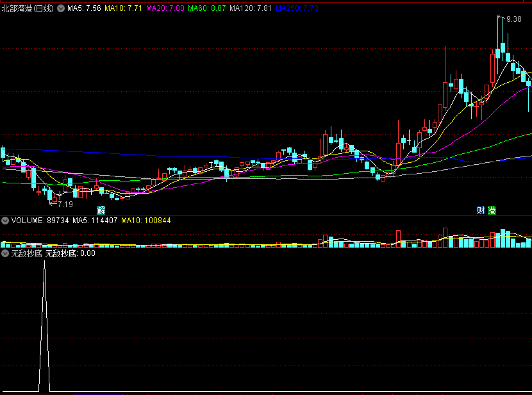Click the white 无敌抄底 signal spike peak

44,262
